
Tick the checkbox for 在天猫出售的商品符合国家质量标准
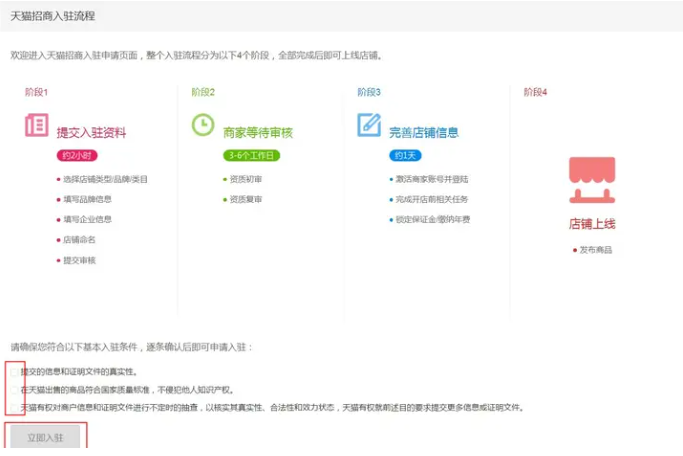14,390
